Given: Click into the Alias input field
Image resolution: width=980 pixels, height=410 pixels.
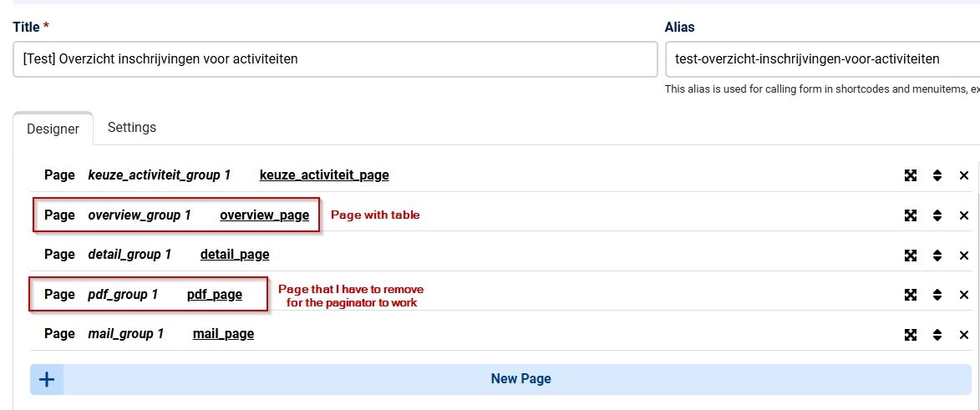Looking at the screenshot, I should point(822,59).
